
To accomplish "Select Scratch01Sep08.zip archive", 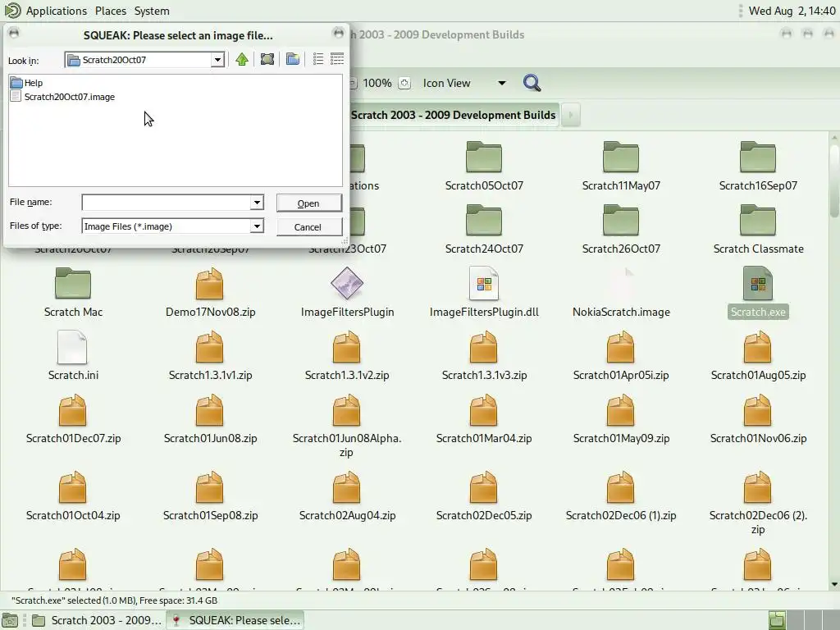I will pyautogui.click(x=210, y=496).
